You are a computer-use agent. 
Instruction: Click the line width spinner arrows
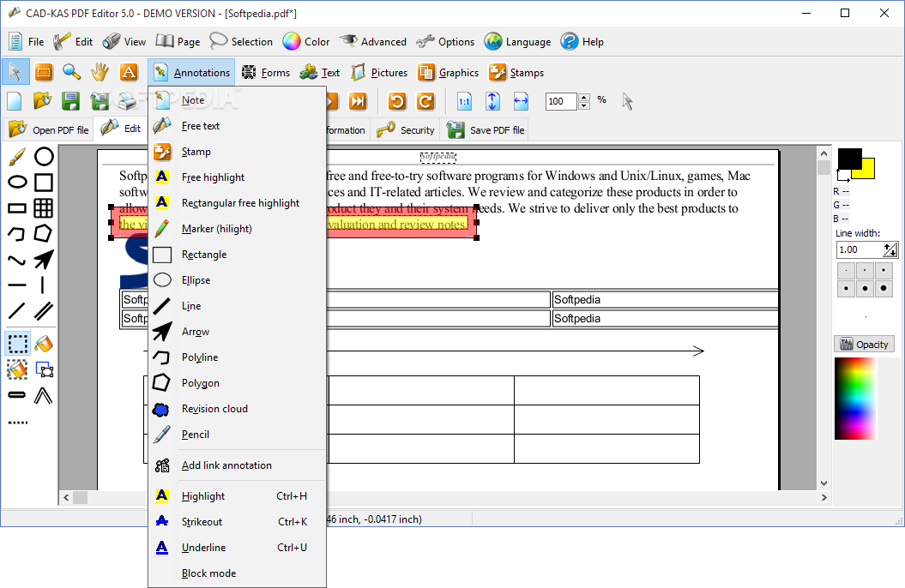point(890,249)
